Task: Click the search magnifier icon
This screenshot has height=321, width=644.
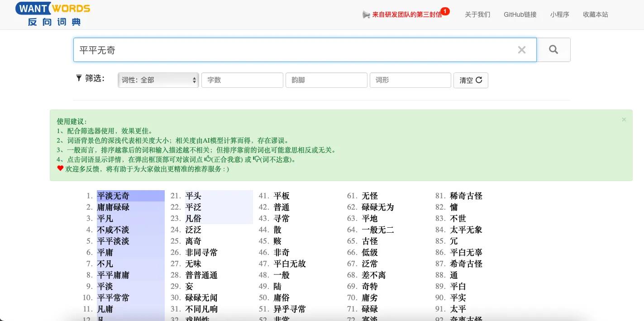Action: pos(553,50)
